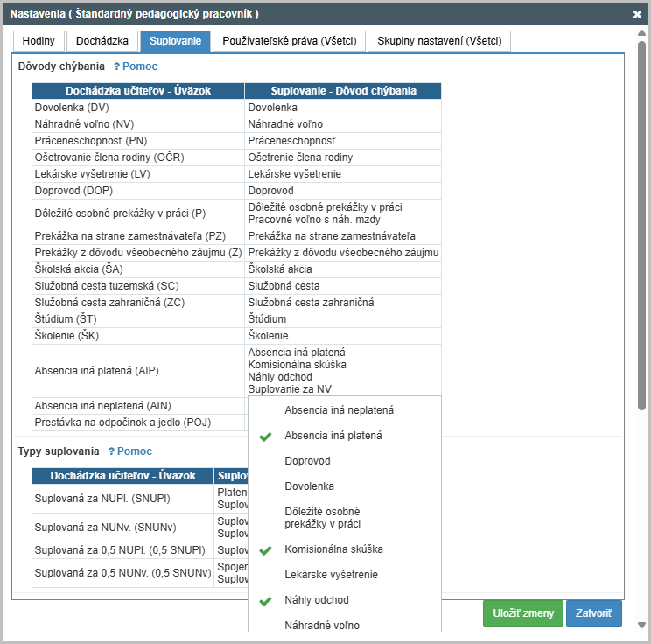Open reason dropdown for Práceneschopnosť (PN) row
The image size is (651, 644).
click(342, 141)
